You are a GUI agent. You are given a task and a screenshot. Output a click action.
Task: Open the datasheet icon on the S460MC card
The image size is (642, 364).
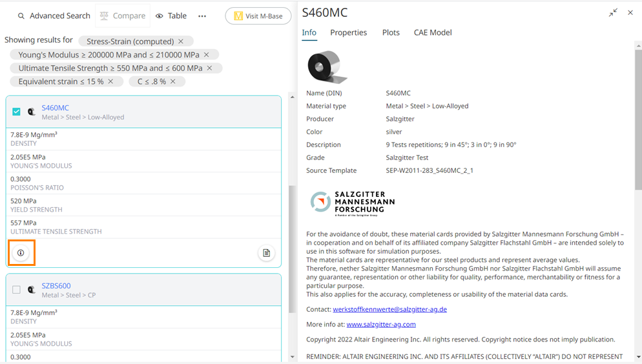point(266,253)
